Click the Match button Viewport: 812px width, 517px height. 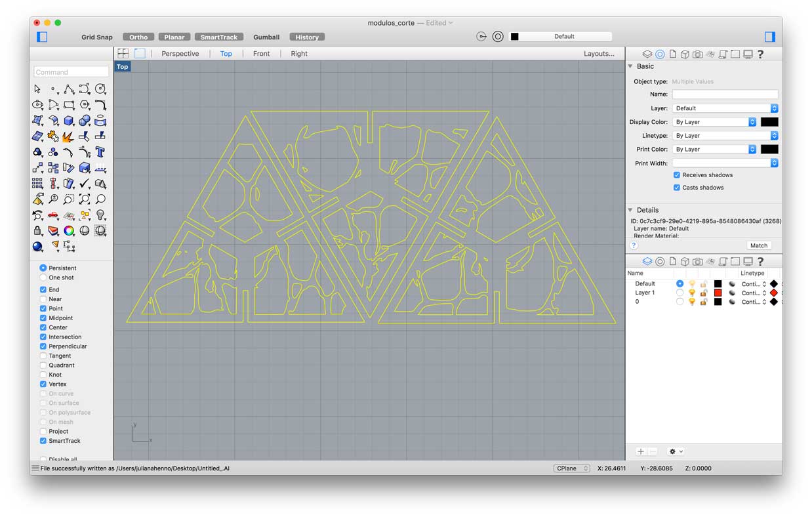(x=759, y=245)
